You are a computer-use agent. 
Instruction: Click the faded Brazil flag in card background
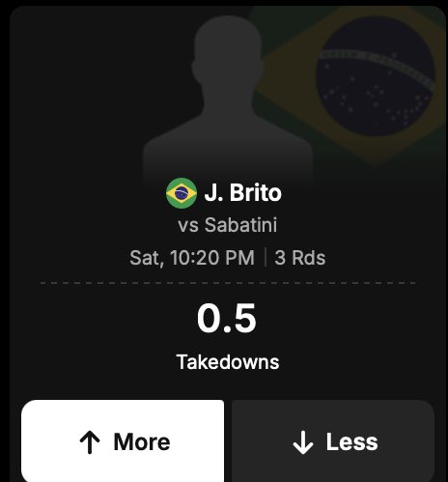(x=350, y=85)
